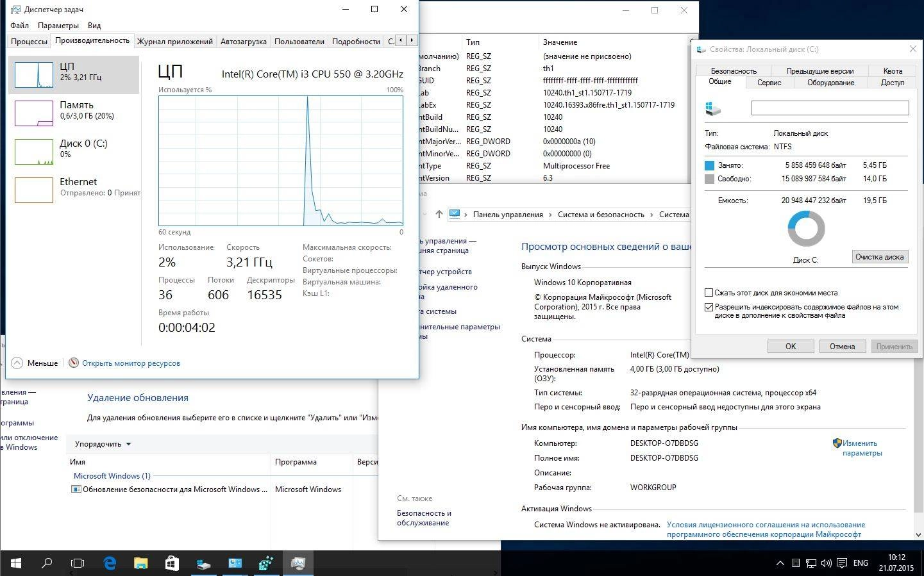Click the disk label input field
Screen dimensions: 924x576
[x=830, y=108]
